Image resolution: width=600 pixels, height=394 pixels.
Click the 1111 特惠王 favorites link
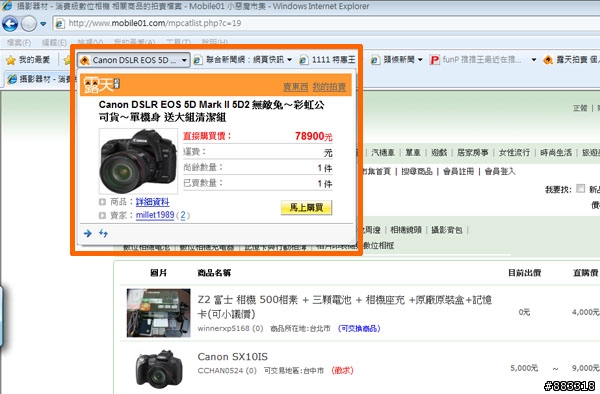(328, 60)
